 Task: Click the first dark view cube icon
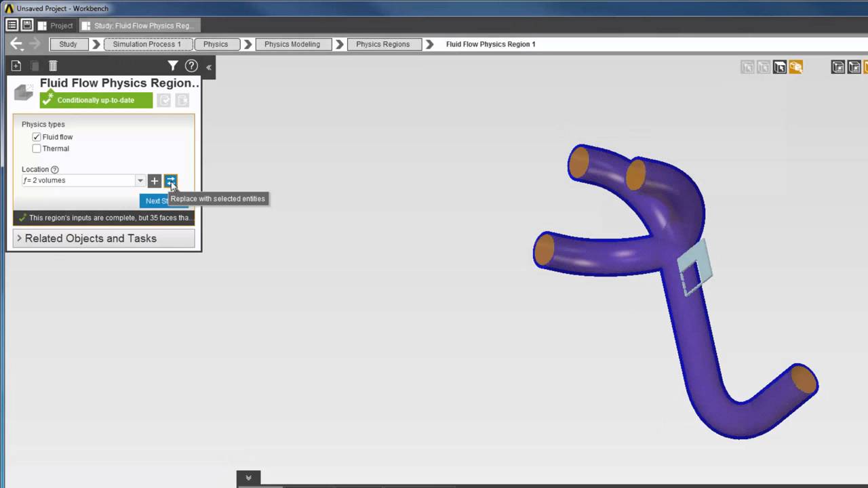838,67
